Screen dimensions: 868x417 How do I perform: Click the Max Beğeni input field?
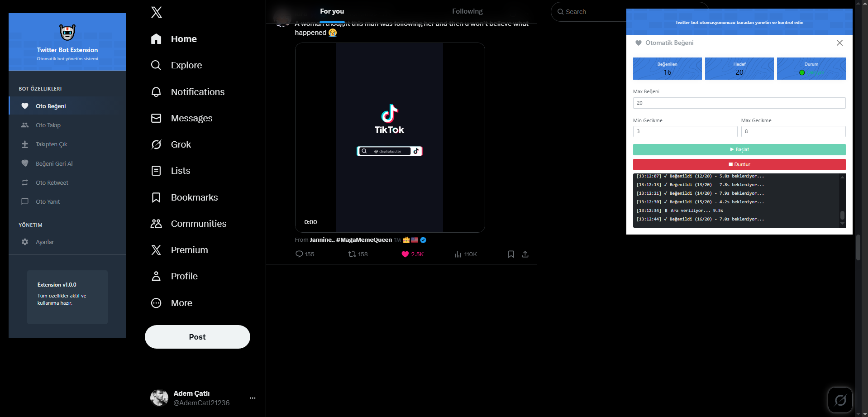(x=739, y=103)
